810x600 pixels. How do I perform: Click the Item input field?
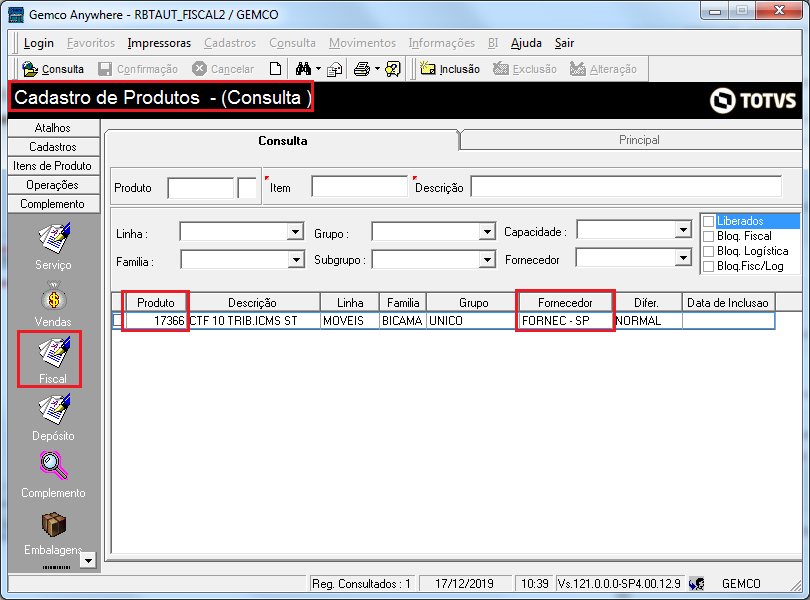point(359,187)
